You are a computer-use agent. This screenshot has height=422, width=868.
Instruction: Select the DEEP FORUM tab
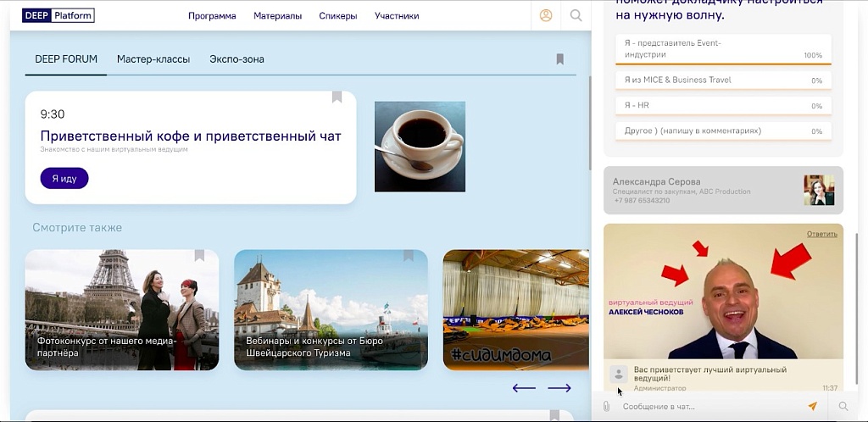(x=66, y=59)
